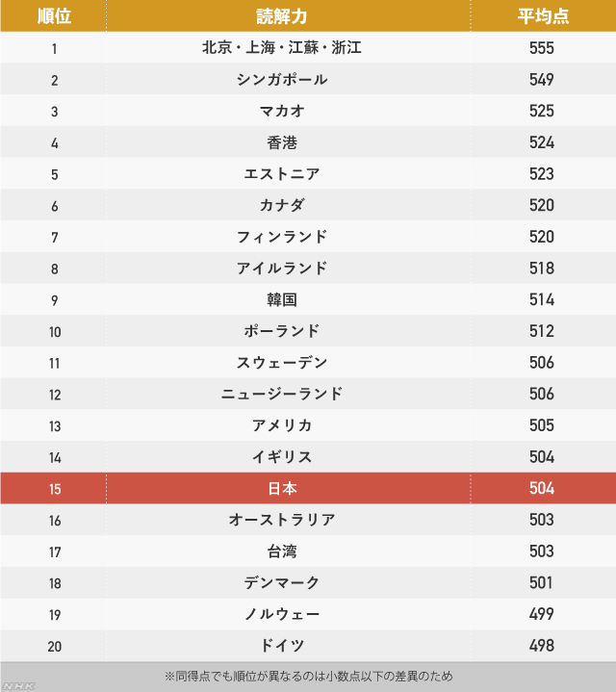Select the シンガポール row

308,79
